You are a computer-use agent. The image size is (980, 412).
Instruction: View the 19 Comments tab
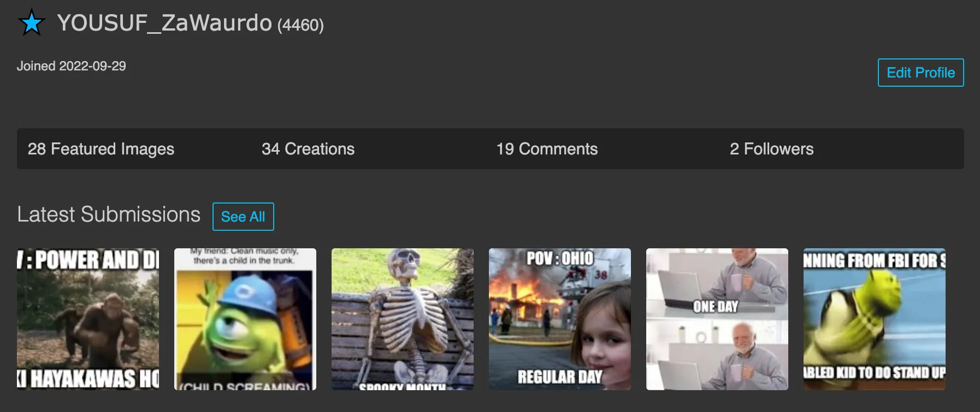tap(547, 149)
